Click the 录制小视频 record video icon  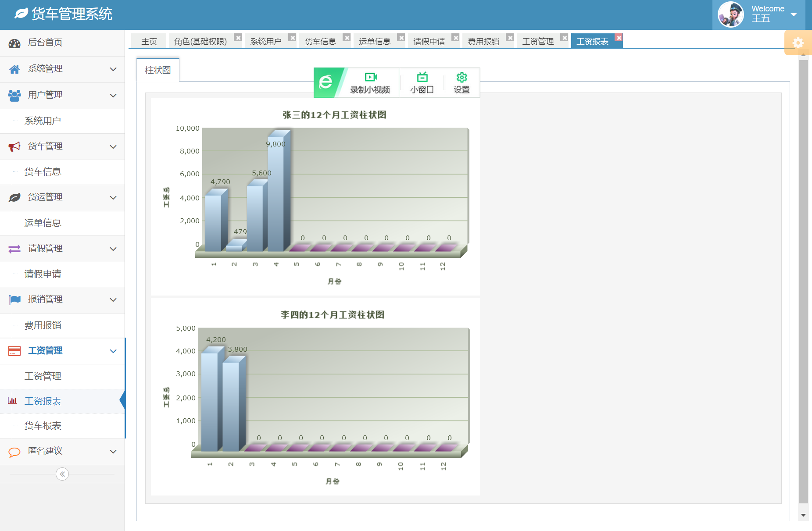click(370, 78)
